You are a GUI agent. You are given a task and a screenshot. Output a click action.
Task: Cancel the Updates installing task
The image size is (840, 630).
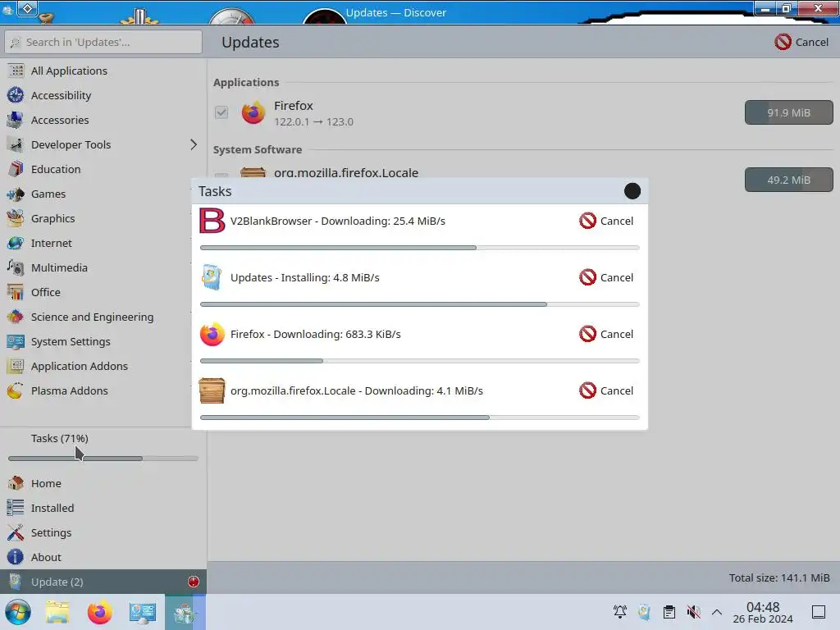[606, 277]
